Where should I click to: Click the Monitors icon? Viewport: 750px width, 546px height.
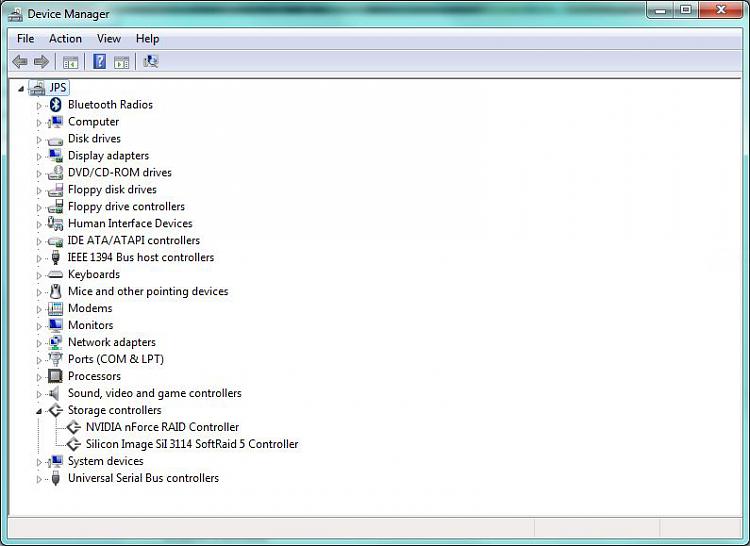coord(55,325)
